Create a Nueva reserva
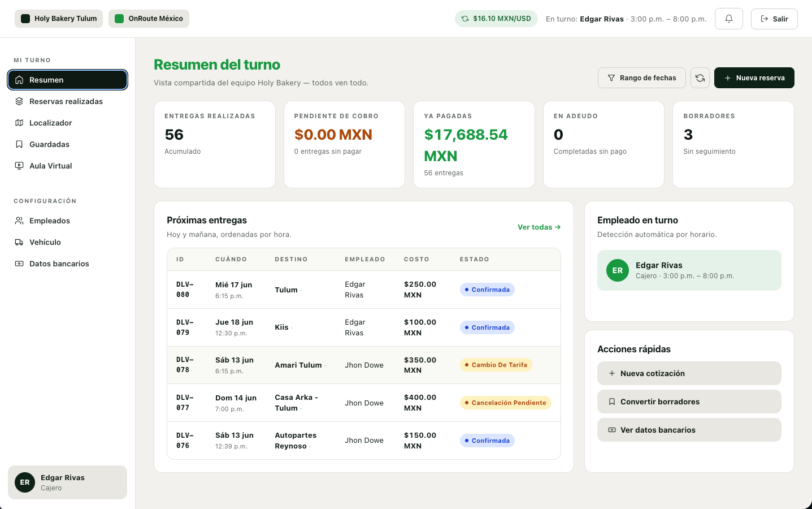Viewport: 812px width, 509px height. 754,78
